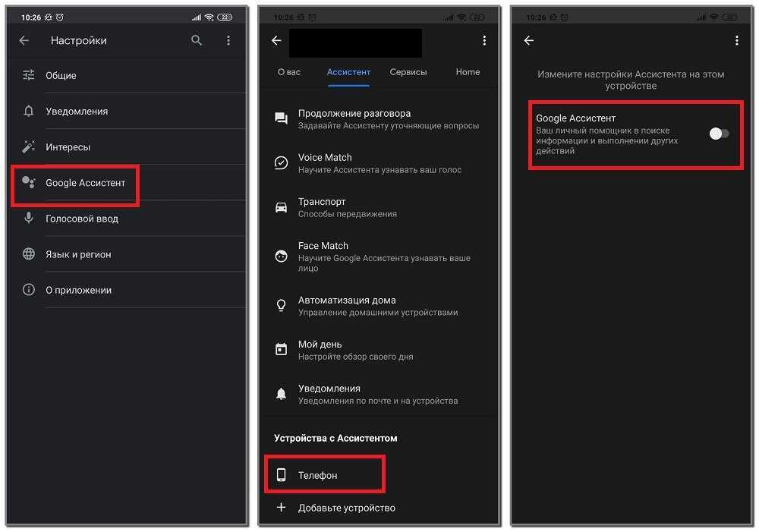
Task: Open Мой день setting
Action: tap(379, 350)
